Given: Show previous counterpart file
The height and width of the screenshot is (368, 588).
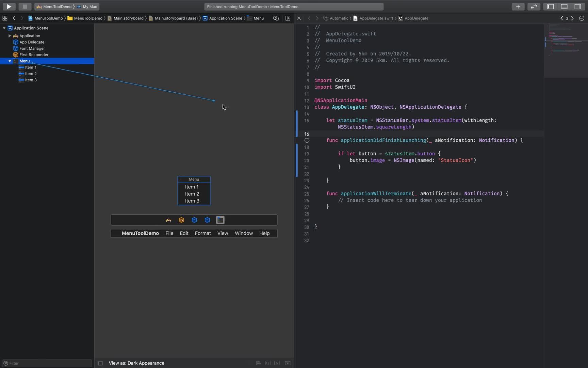Looking at the screenshot, I should 561,18.
